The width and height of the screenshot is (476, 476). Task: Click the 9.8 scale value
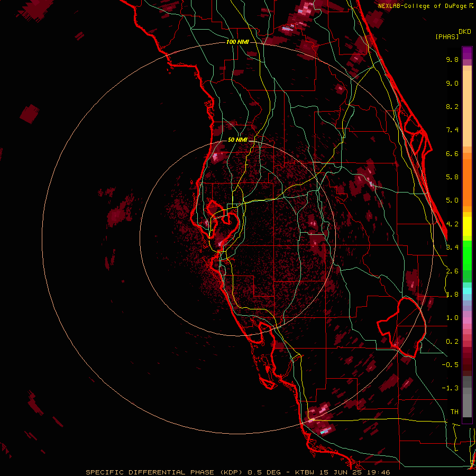click(x=452, y=59)
